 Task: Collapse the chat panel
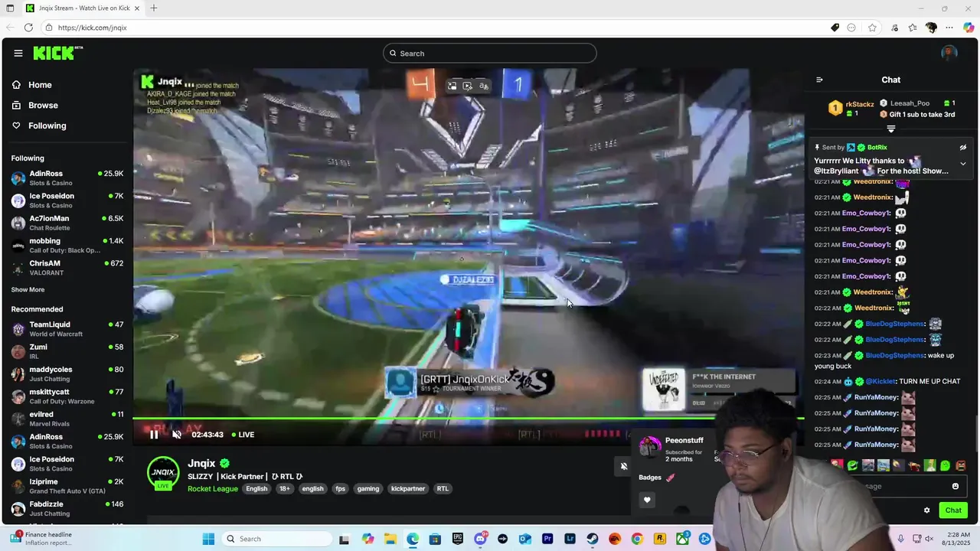819,80
